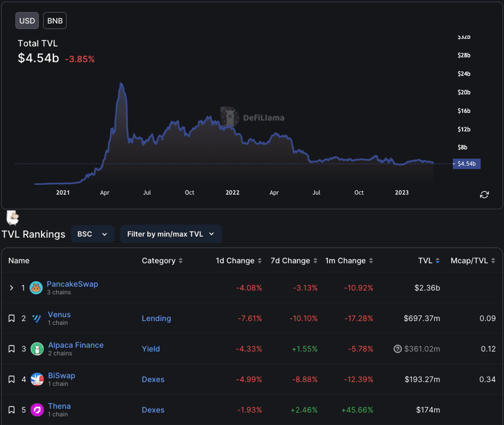Viewport: 504px width, 425px height.
Task: Open Filter by min/max TVL dropdown
Action: (x=171, y=234)
